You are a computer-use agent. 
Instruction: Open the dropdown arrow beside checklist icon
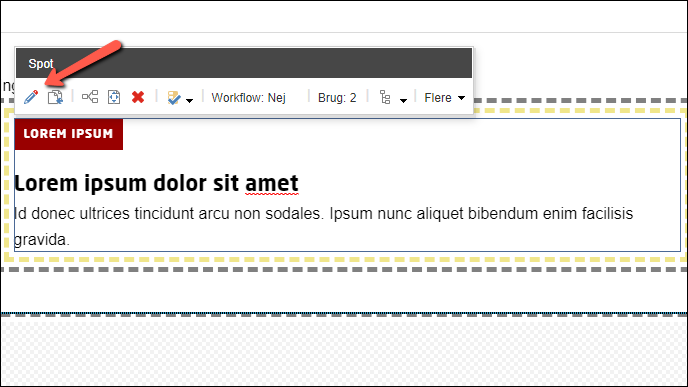pyautogui.click(x=189, y=100)
